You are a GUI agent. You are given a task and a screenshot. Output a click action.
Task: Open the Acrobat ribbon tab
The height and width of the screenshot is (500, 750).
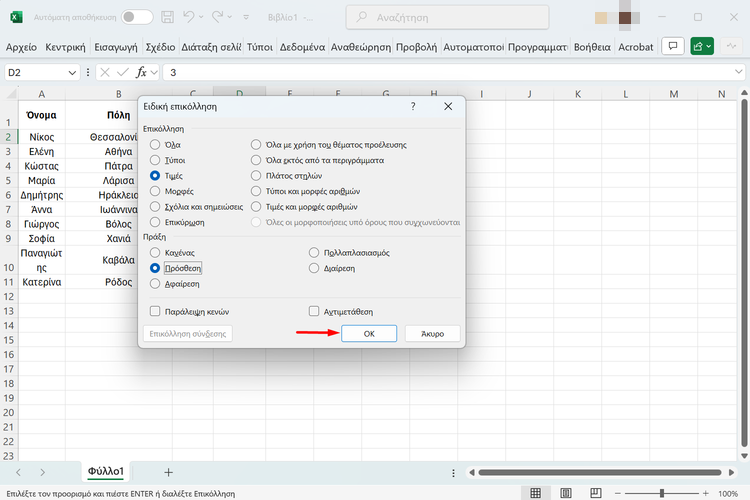[x=635, y=47]
